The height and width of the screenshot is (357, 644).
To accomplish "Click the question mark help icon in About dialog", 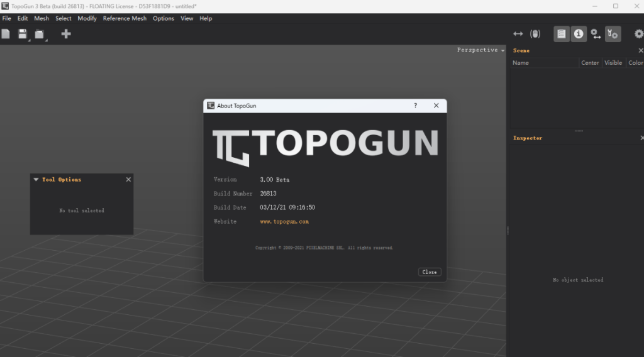I will click(x=415, y=106).
